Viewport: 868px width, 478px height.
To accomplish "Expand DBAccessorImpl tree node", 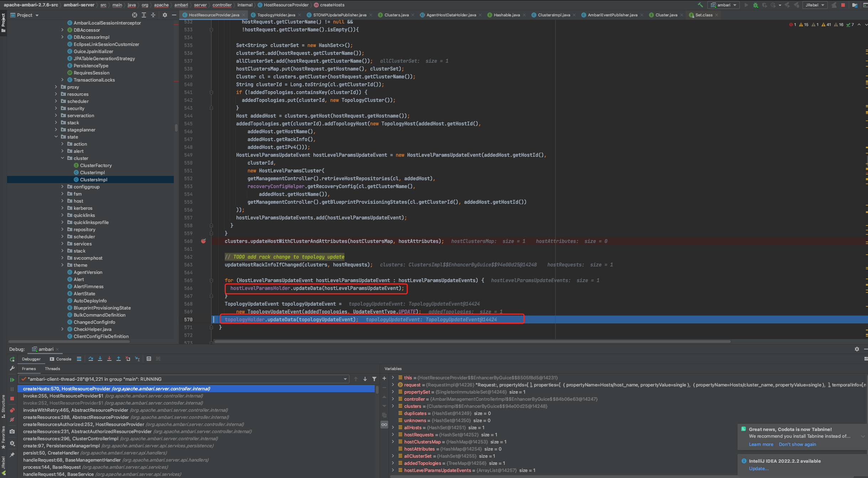I will pos(62,37).
